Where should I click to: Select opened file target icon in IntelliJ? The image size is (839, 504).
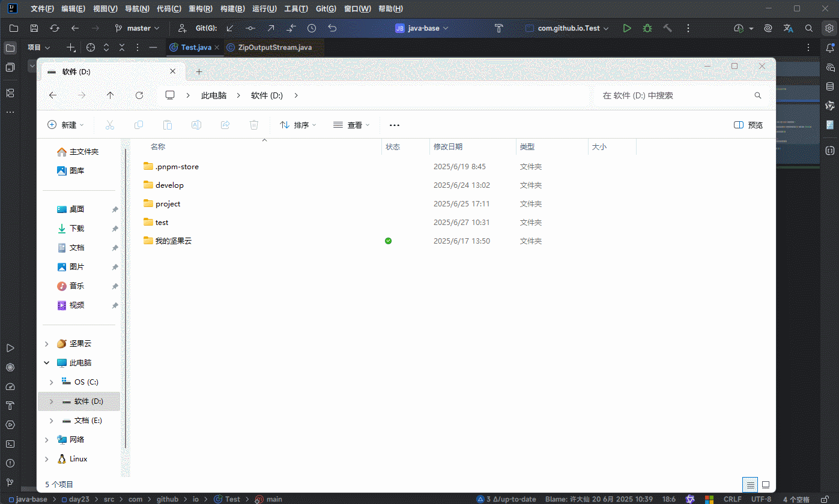coord(91,47)
